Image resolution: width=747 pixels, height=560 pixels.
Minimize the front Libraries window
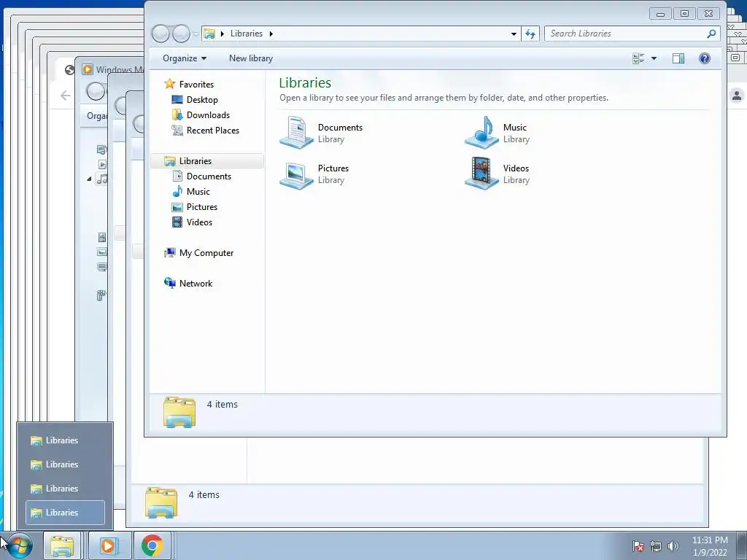pyautogui.click(x=660, y=14)
